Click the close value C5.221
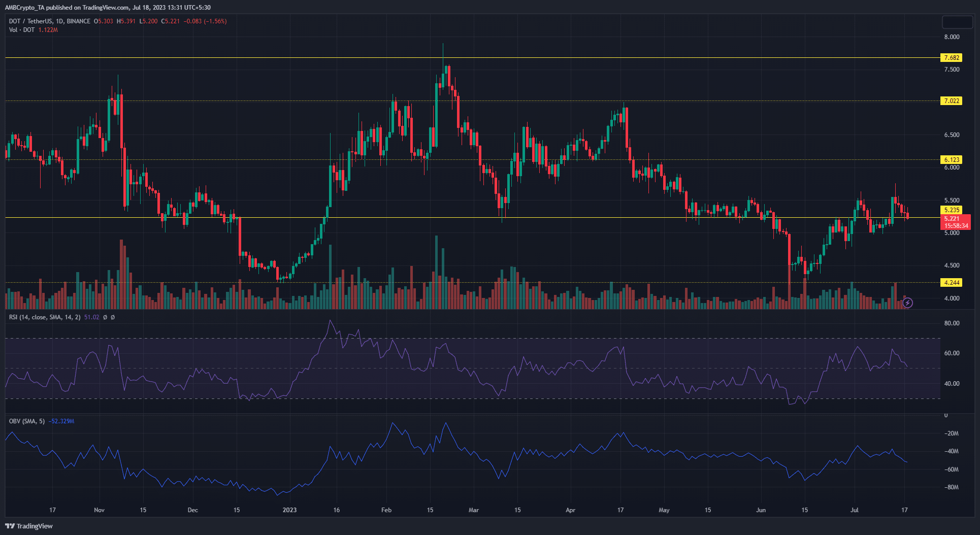Image resolution: width=980 pixels, height=535 pixels. 171,21
